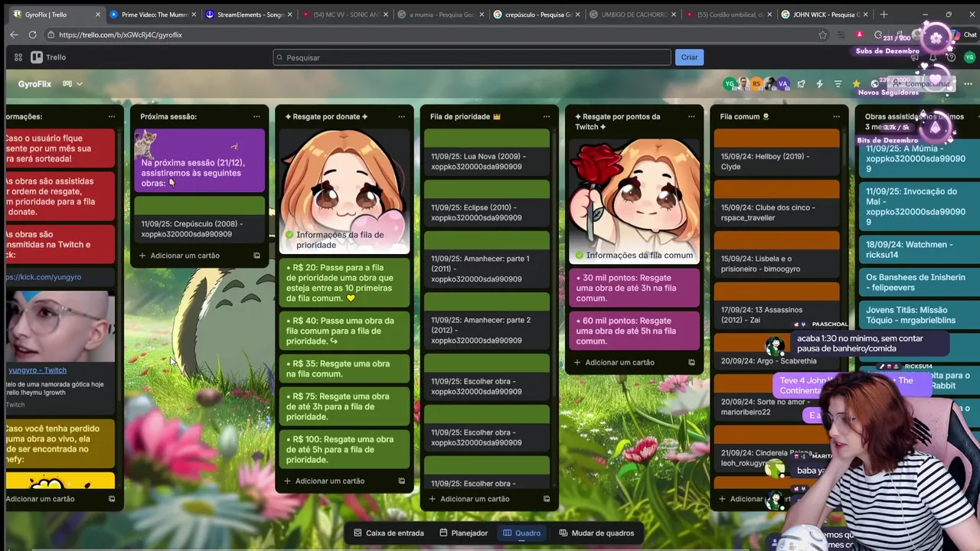Toggle complete on Informações da fila comum card
Screen dimensions: 980x551
click(x=580, y=256)
